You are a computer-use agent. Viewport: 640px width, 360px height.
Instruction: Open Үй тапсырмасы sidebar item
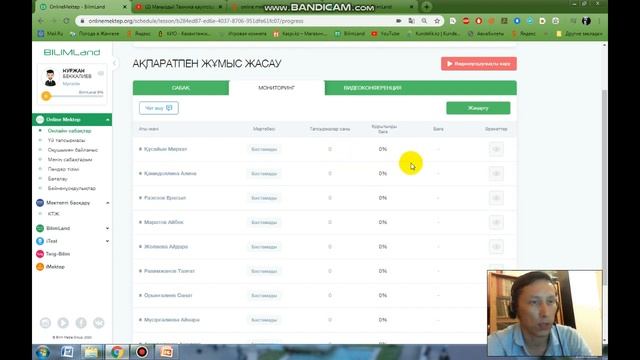click(66, 140)
